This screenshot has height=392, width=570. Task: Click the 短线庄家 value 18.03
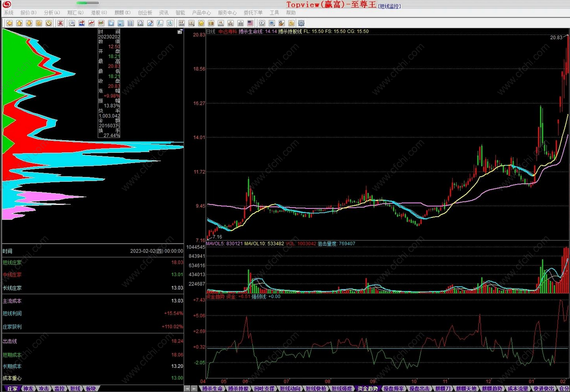[x=177, y=263]
